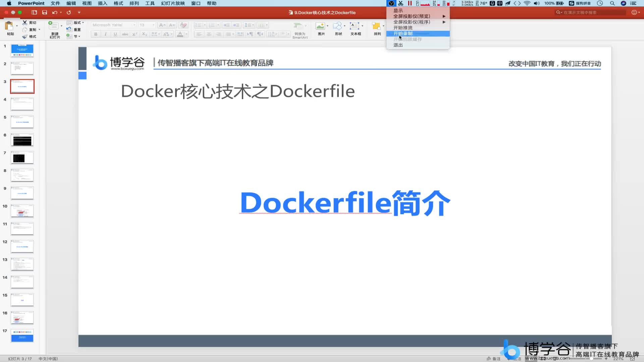Select 开始推流 in OBS menu
The image size is (644, 362).
point(418,28)
